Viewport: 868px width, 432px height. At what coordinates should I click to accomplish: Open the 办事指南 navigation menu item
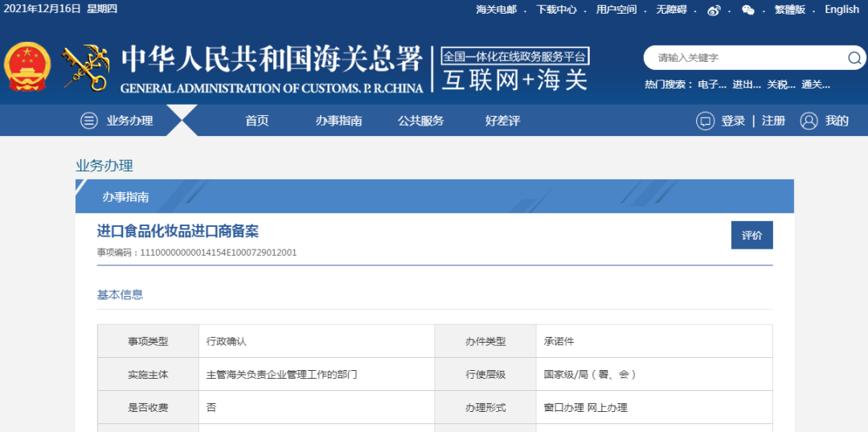[x=338, y=121]
